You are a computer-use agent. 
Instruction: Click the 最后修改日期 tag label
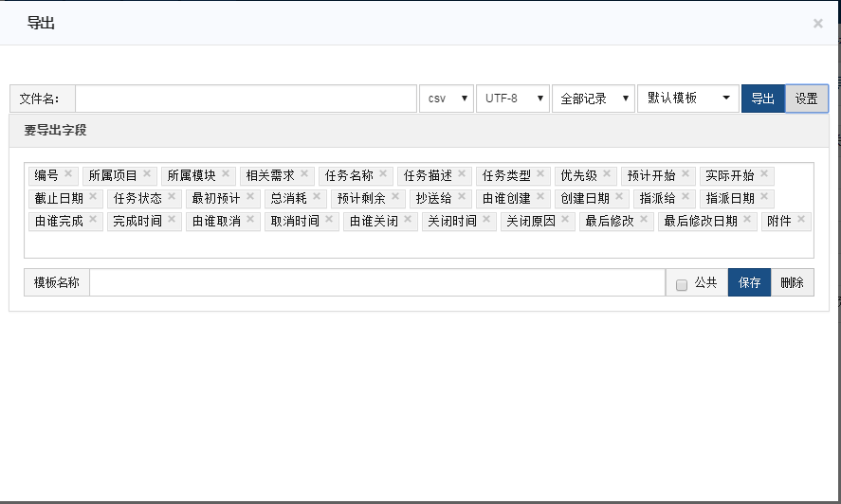coord(701,221)
